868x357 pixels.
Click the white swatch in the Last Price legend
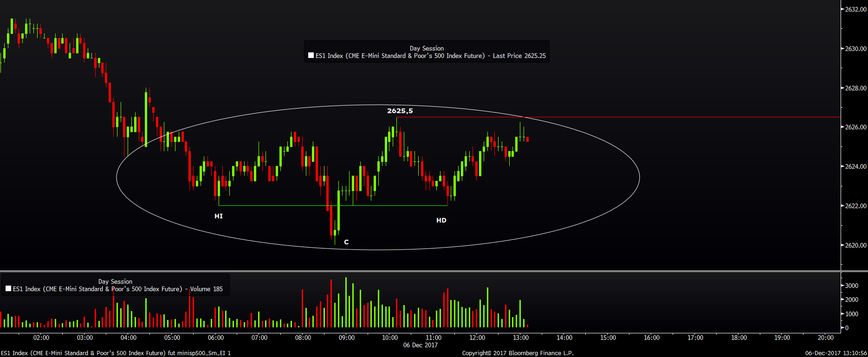coord(311,56)
